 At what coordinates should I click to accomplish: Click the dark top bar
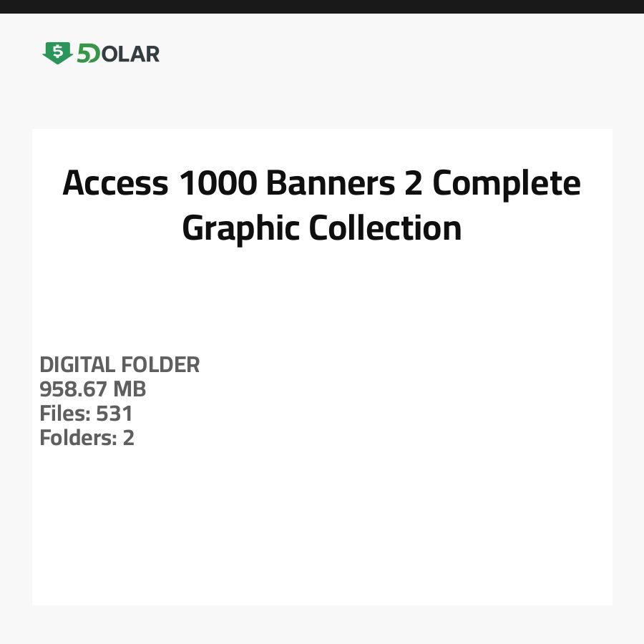[x=322, y=6]
